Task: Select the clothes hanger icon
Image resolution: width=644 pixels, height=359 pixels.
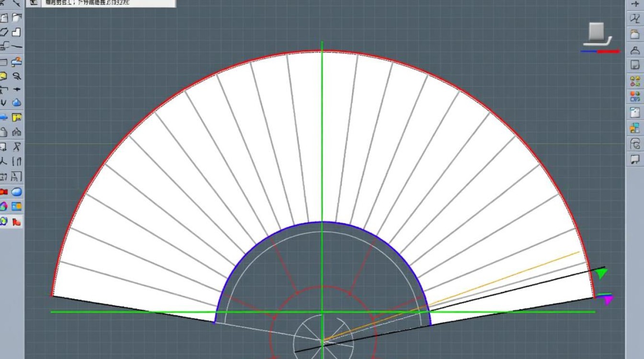Action: pyautogui.click(x=635, y=50)
